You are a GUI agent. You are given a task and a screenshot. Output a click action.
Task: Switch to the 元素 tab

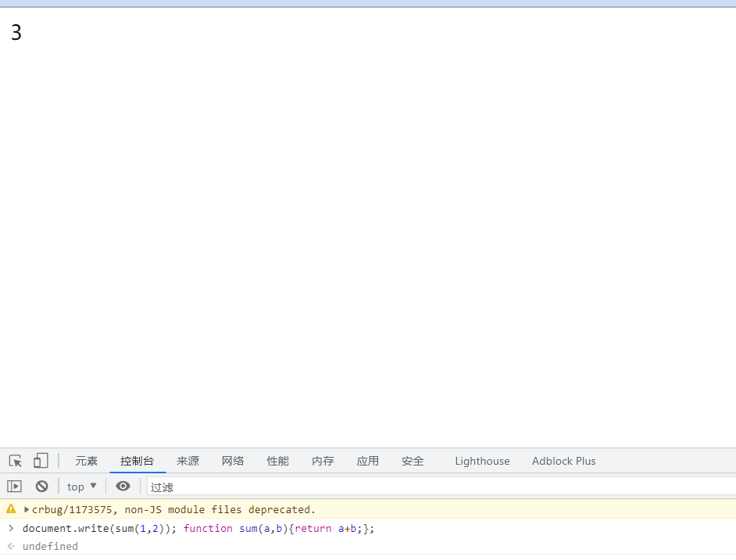87,461
